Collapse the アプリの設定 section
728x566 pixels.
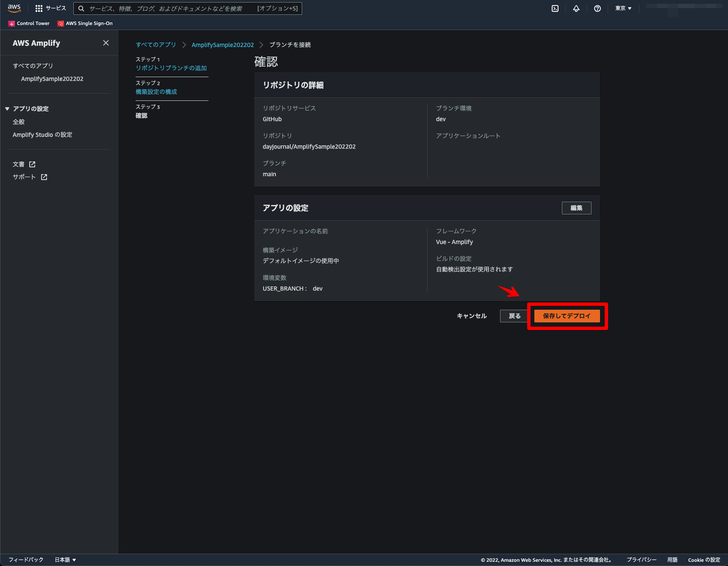point(7,109)
